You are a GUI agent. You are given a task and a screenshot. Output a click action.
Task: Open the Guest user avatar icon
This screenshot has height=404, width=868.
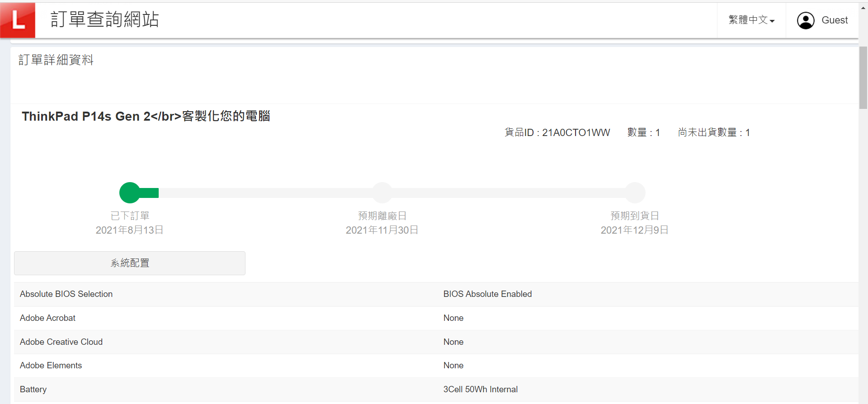point(806,20)
